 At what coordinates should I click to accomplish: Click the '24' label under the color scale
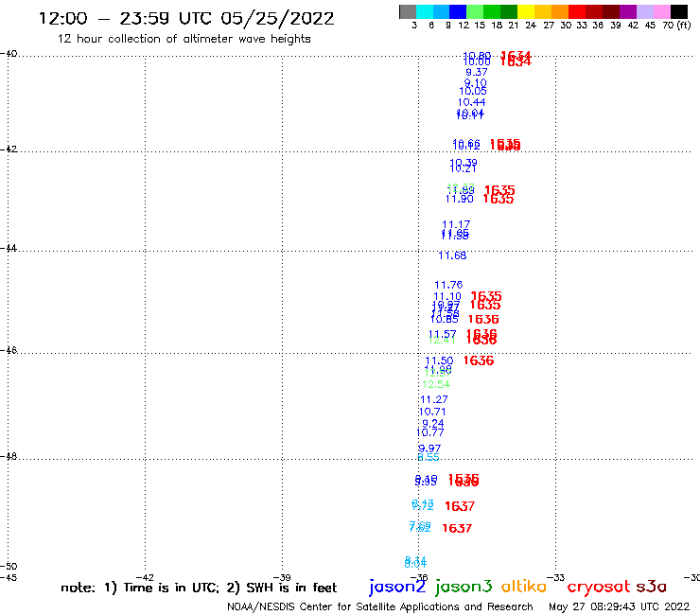click(531, 26)
